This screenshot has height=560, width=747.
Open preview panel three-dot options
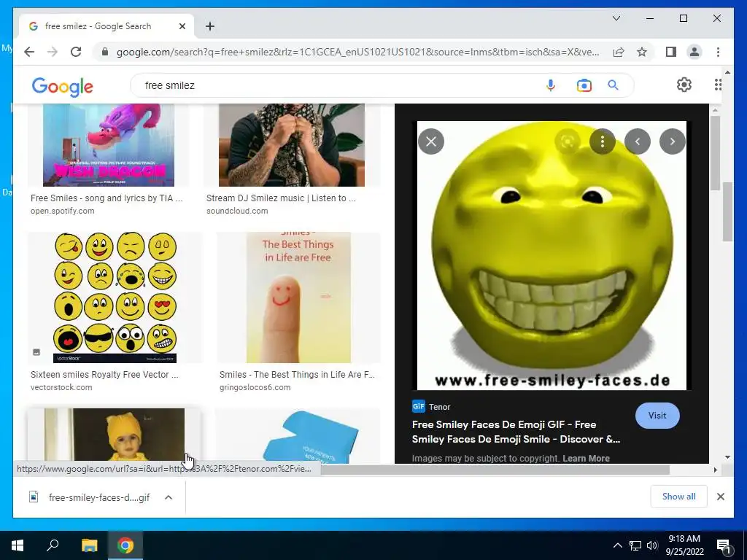point(602,141)
